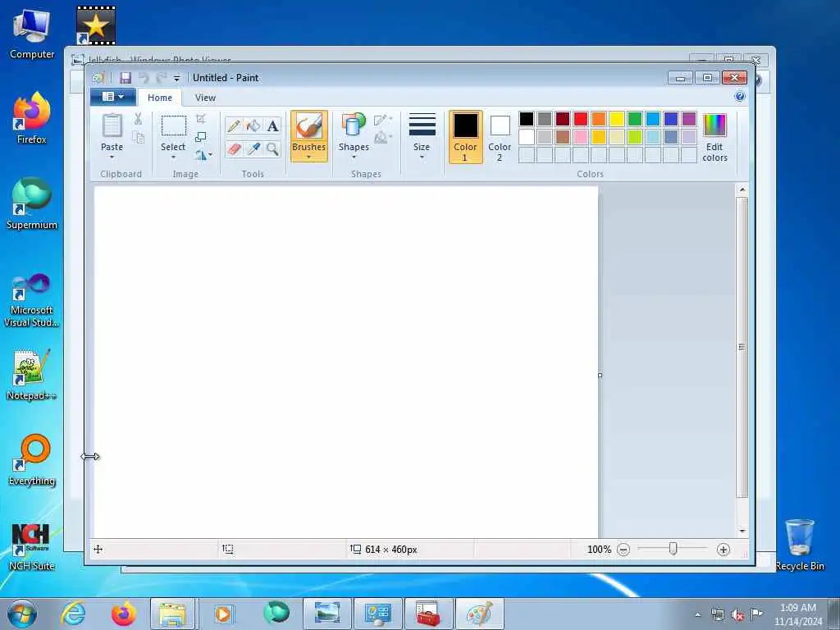This screenshot has width=840, height=630.
Task: Open Windows Explorer folder on taskbar
Action: coord(172,614)
